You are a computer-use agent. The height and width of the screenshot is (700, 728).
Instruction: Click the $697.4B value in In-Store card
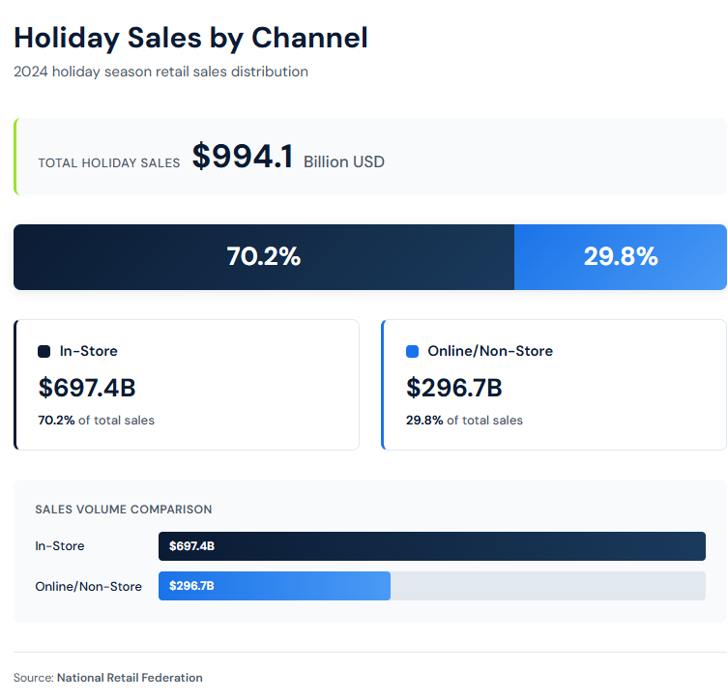click(x=87, y=388)
